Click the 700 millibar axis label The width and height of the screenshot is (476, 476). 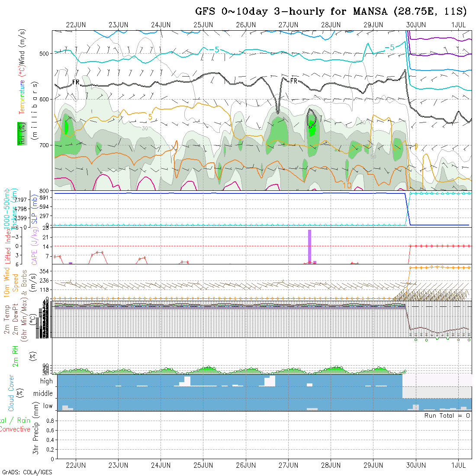(45, 145)
